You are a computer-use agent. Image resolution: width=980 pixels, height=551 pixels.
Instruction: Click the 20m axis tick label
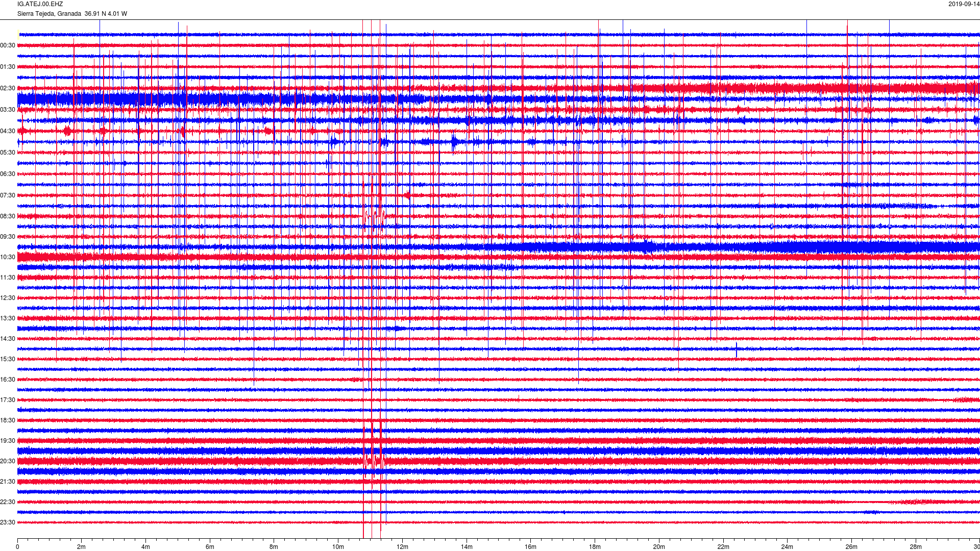point(659,547)
